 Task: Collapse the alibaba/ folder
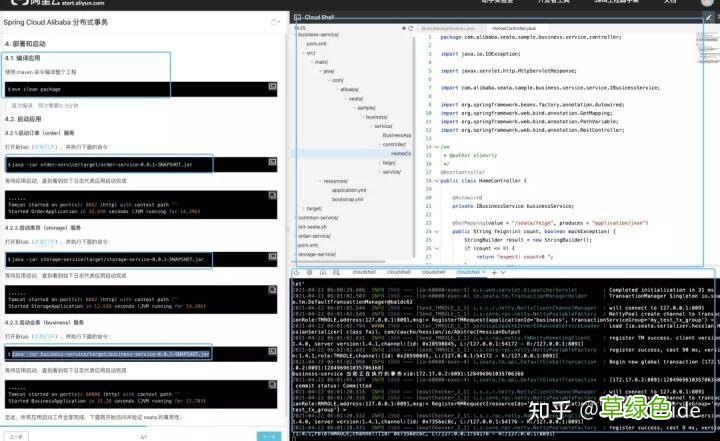point(338,90)
